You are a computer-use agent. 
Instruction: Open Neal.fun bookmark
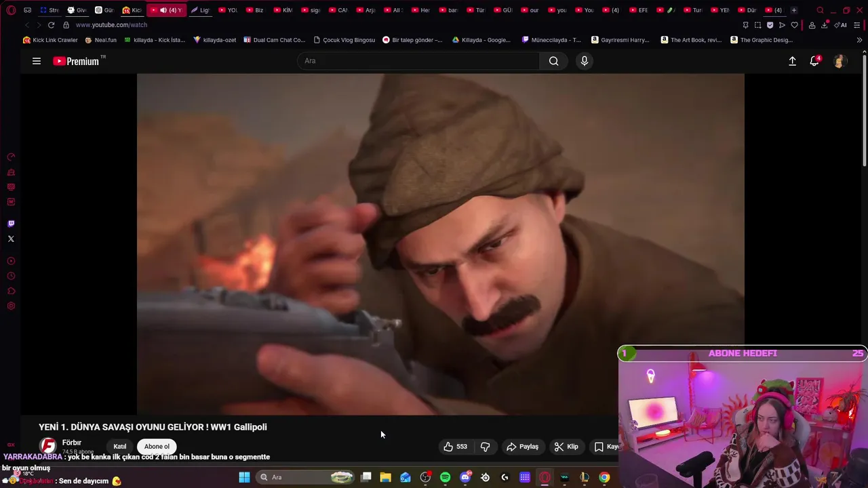tap(100, 40)
